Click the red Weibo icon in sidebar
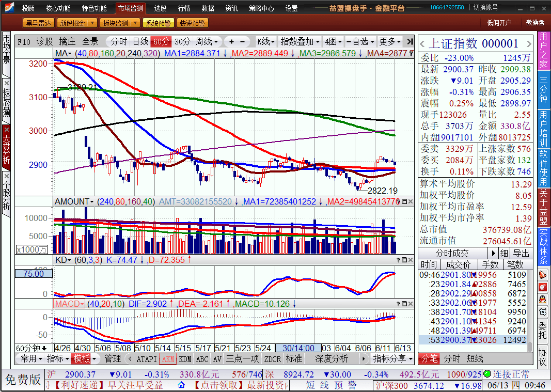The height and width of the screenshot is (392, 551). [x=543, y=287]
